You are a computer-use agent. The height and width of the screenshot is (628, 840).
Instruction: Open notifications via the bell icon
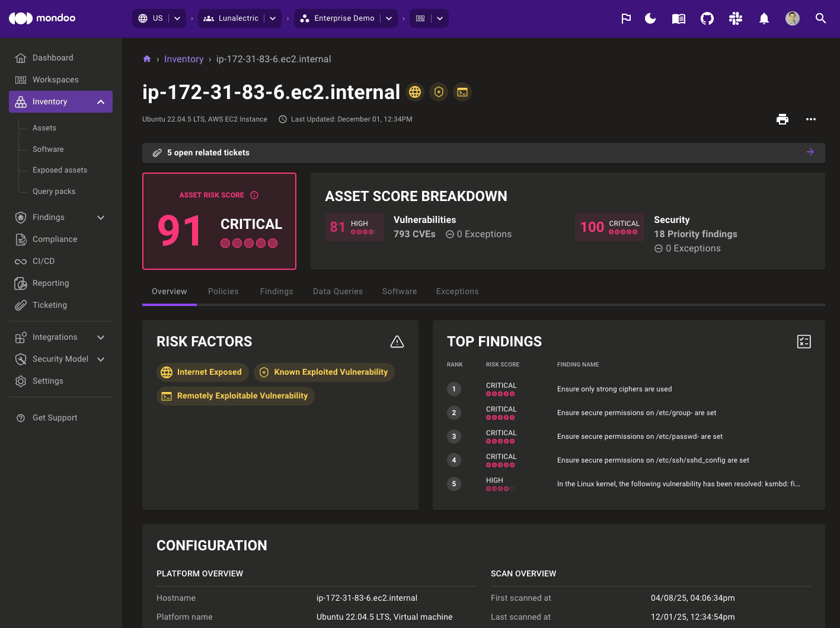(764, 18)
